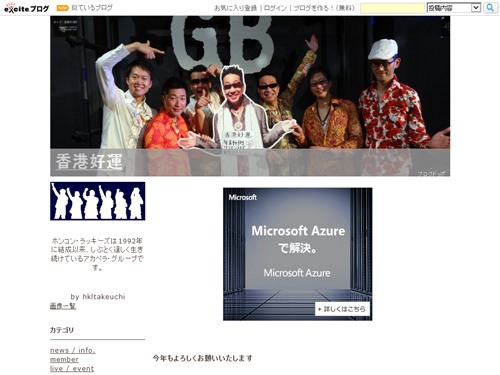Click お気に入り登録 in the top bar
Viewport: 500px width, 375px height.
coord(235,8)
